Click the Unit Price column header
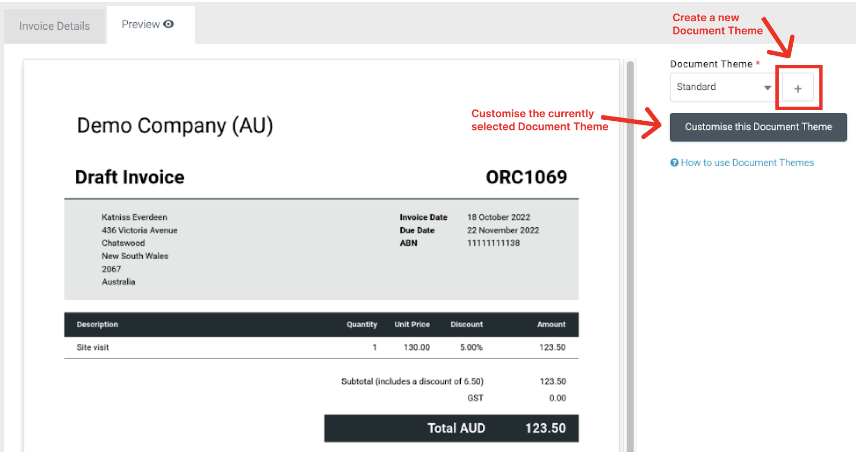Screen dimensions: 862x454 point(412,324)
